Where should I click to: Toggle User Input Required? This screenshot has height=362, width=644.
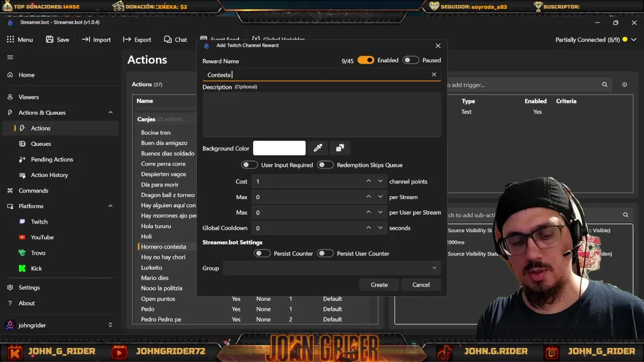pyautogui.click(x=250, y=165)
